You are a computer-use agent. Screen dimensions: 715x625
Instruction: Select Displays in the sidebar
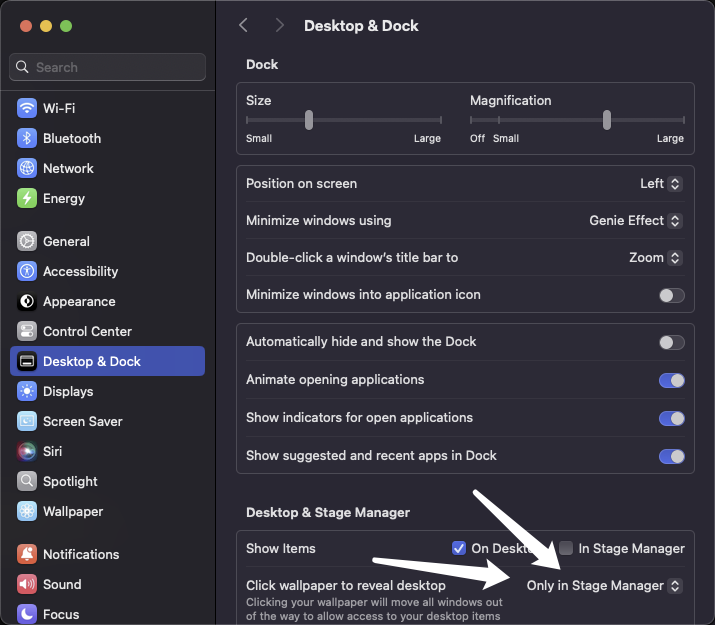(107, 392)
